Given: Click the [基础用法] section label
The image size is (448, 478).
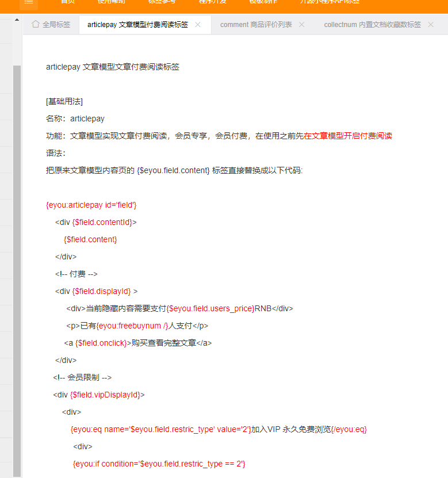Looking at the screenshot, I should (64, 101).
